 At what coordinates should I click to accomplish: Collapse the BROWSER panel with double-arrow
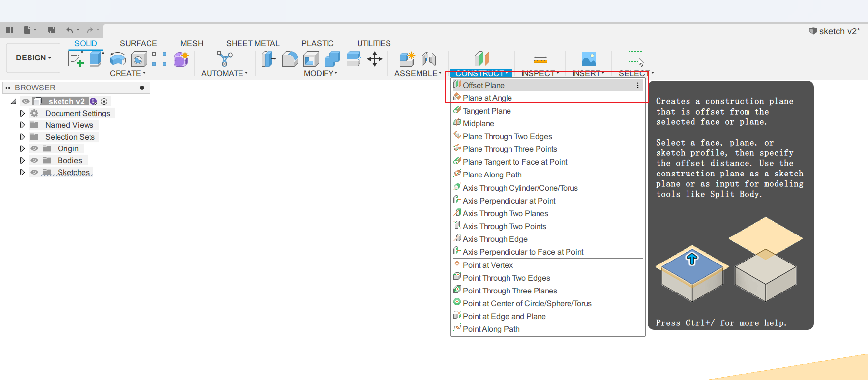(7, 88)
